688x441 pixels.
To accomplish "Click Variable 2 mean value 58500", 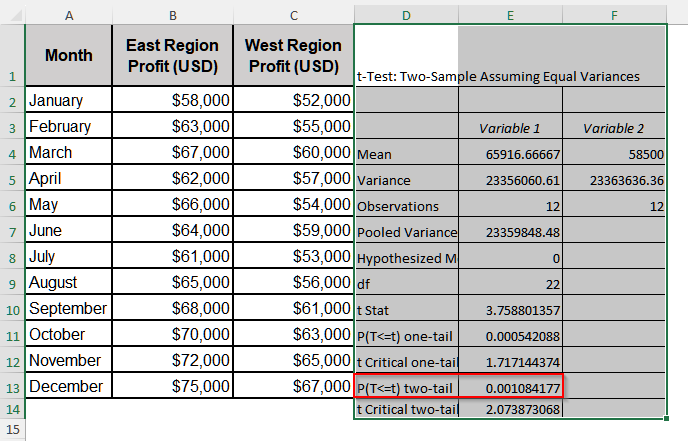I will [614, 154].
